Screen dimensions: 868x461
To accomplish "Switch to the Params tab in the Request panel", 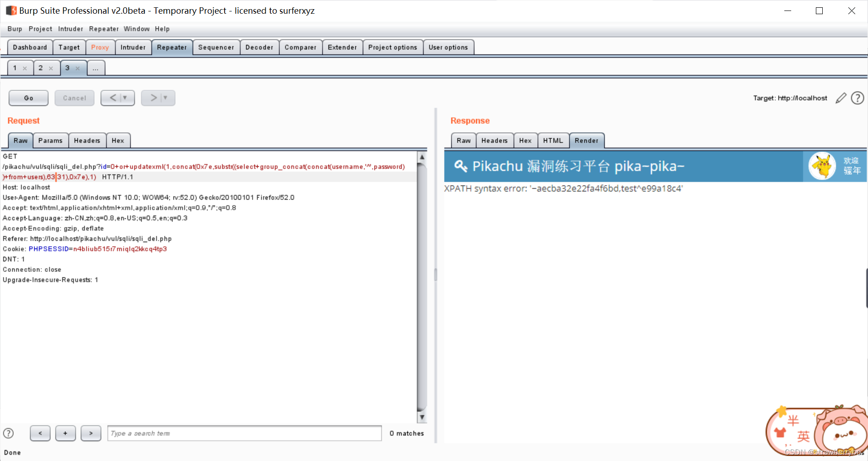I will (50, 140).
